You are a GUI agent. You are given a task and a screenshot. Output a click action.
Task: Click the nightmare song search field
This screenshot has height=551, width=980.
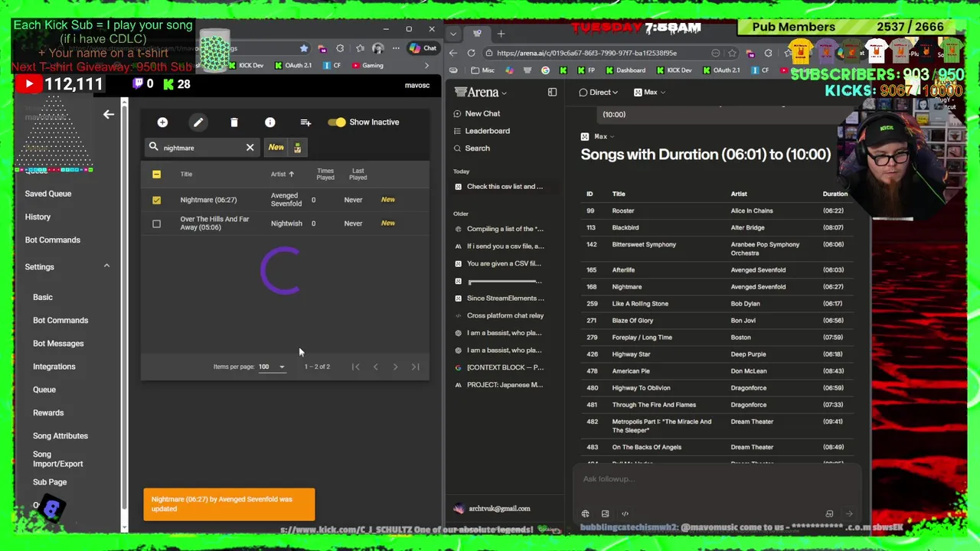coord(202,148)
